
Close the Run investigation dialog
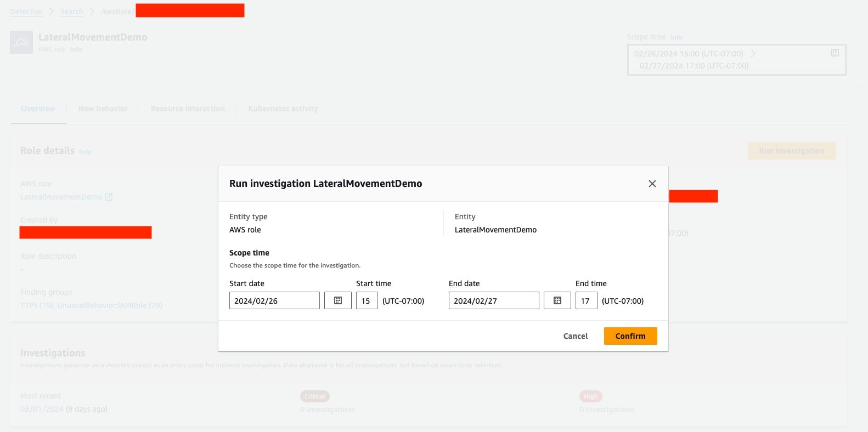[x=652, y=184]
